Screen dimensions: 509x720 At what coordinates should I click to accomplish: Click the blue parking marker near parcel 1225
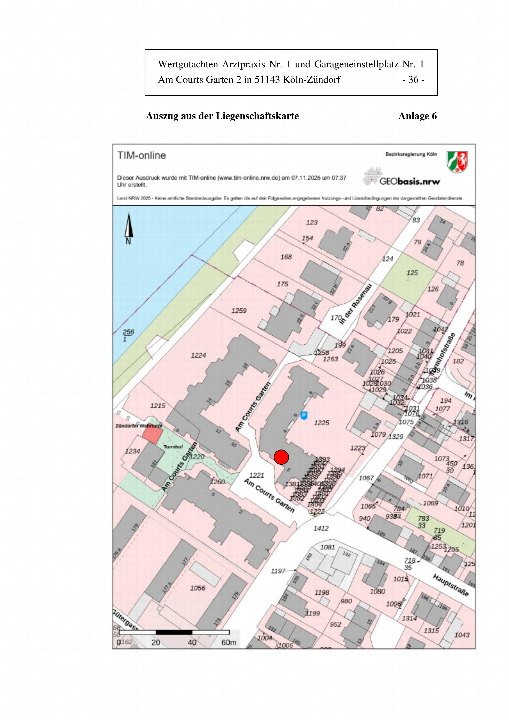(304, 415)
